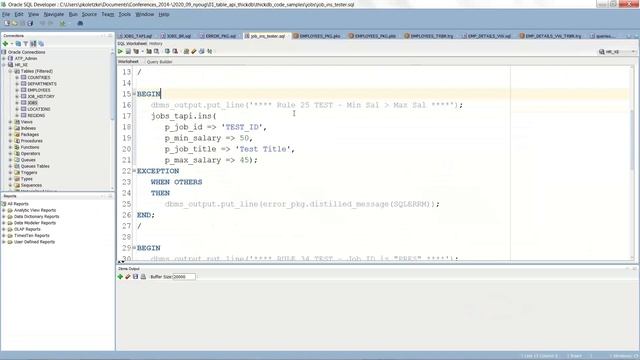Click the Open folder icon in the main toolbar

coord(15,24)
